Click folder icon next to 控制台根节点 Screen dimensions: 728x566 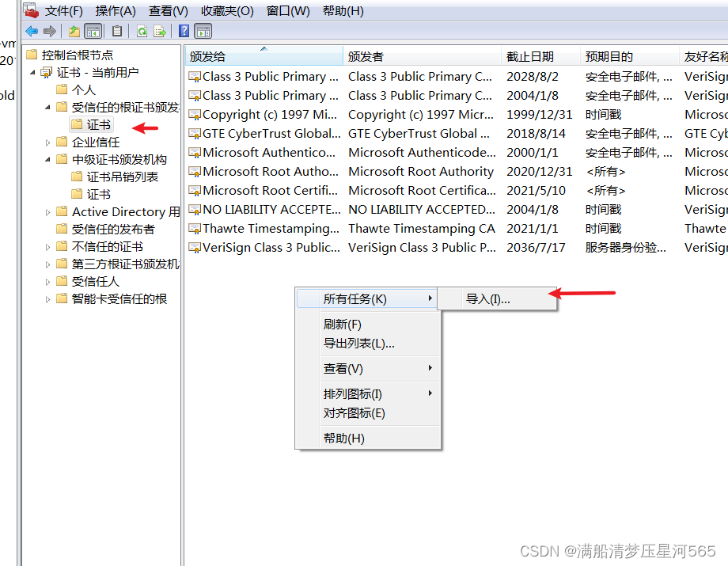point(32,55)
